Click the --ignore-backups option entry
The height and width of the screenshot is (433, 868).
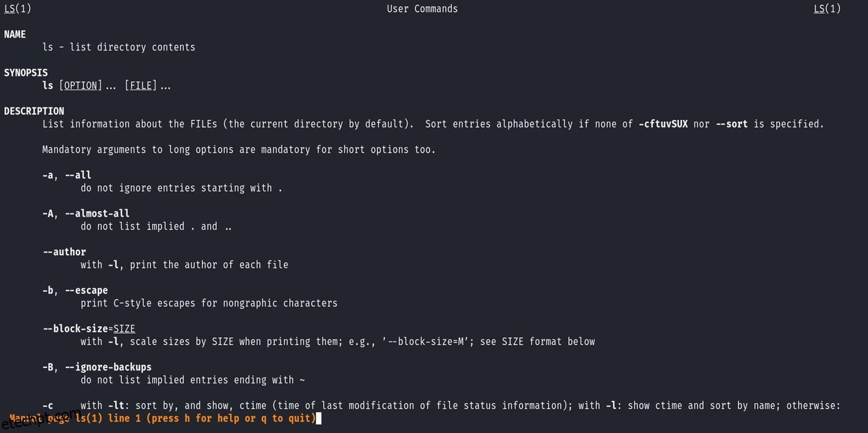tap(107, 367)
